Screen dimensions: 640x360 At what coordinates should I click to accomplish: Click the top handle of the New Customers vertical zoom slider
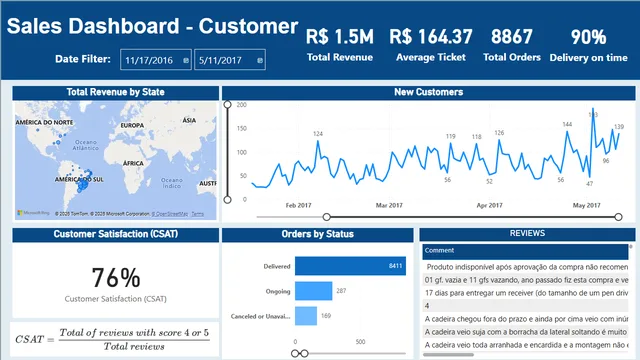point(228,104)
